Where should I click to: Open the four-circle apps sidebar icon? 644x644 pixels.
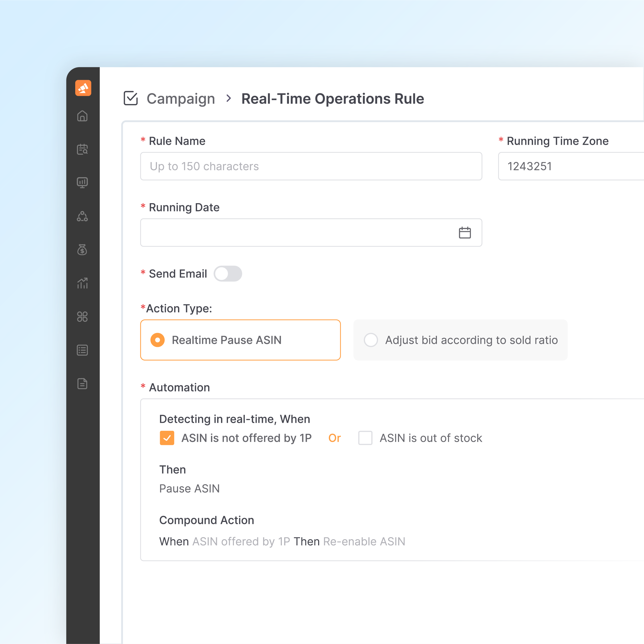(x=82, y=317)
